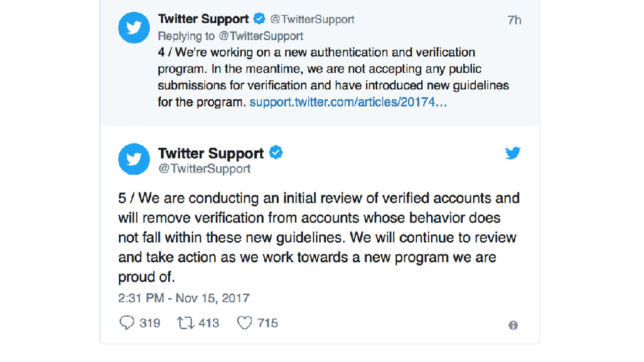Click the top tweet's Twitter Support avatar
Viewport: 644px width, 362px height.
[x=134, y=27]
